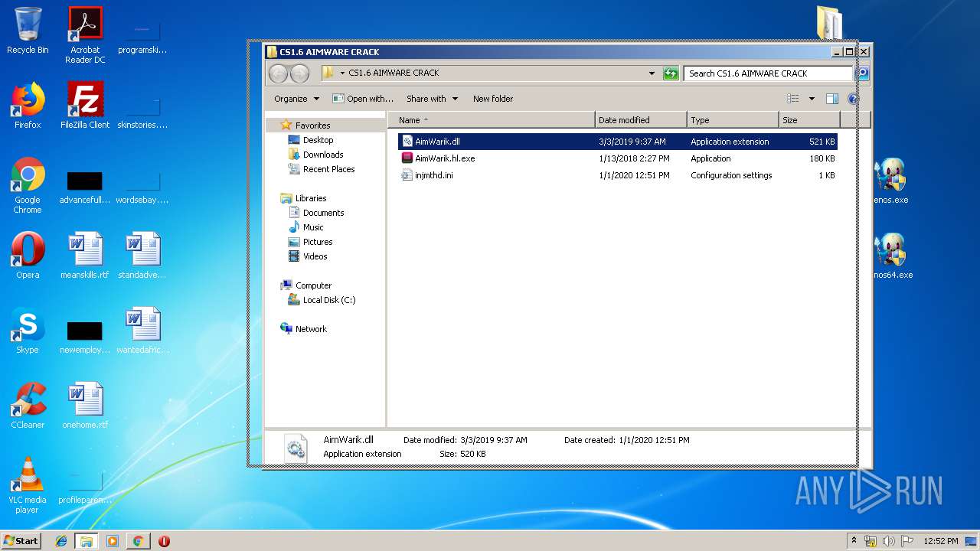Select the meanskills.rtf desktop file
Viewport: 980px width, 551px height.
(85, 256)
